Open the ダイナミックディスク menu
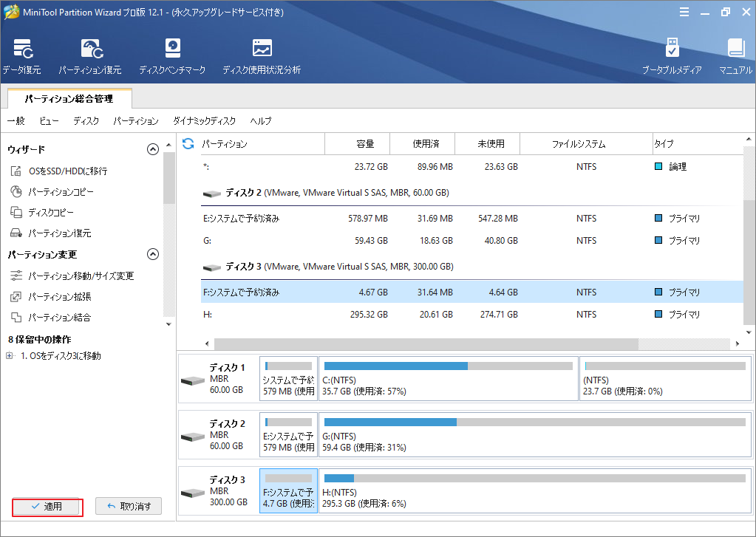Image resolution: width=756 pixels, height=537 pixels. coord(205,121)
